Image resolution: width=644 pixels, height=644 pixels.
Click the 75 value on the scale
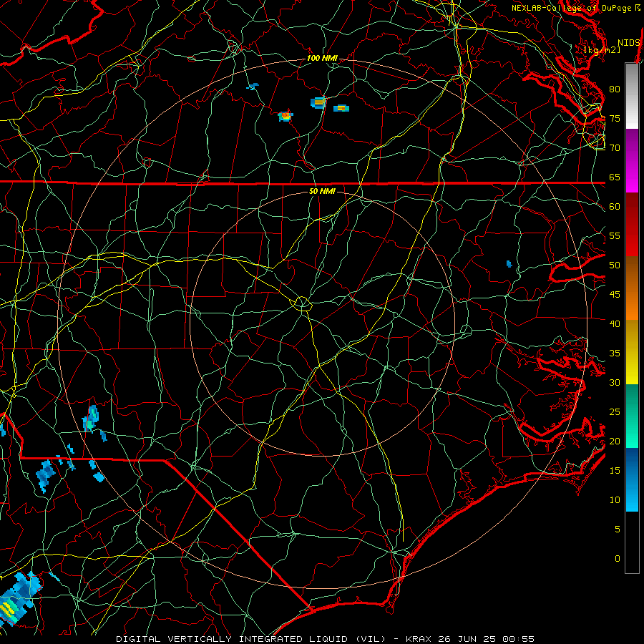615,118
